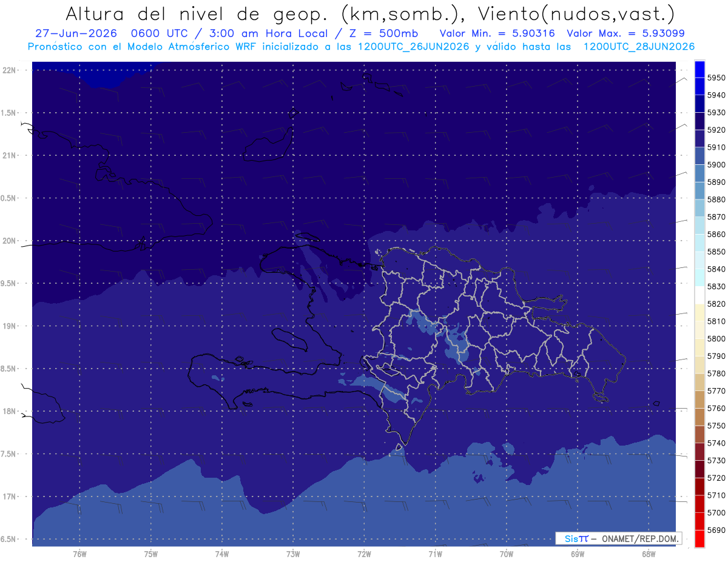Click the 5940 colorbar label
This screenshot has height=562, width=728.
pos(716,95)
